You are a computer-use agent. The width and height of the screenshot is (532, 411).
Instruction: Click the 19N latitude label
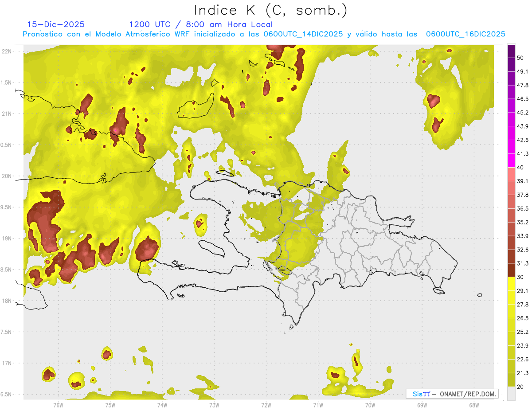[x=7, y=239]
